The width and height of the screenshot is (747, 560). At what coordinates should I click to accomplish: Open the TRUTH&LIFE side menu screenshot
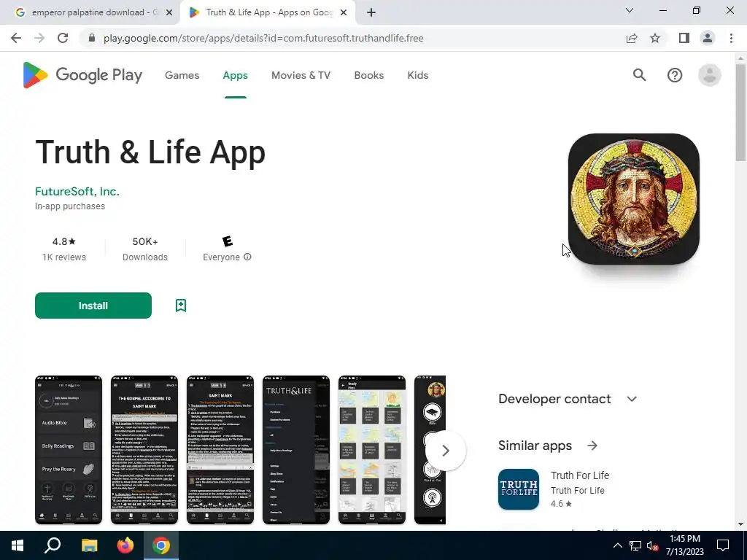[296, 450]
